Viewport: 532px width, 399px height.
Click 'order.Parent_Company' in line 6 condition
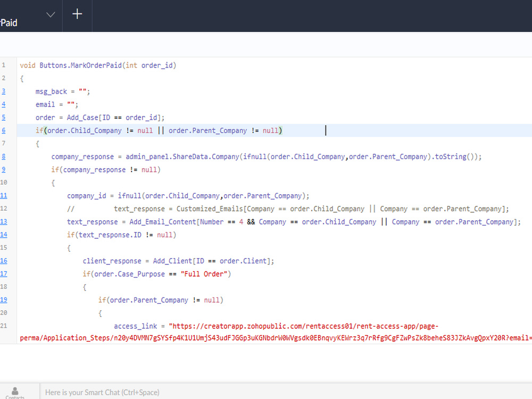[207, 131]
